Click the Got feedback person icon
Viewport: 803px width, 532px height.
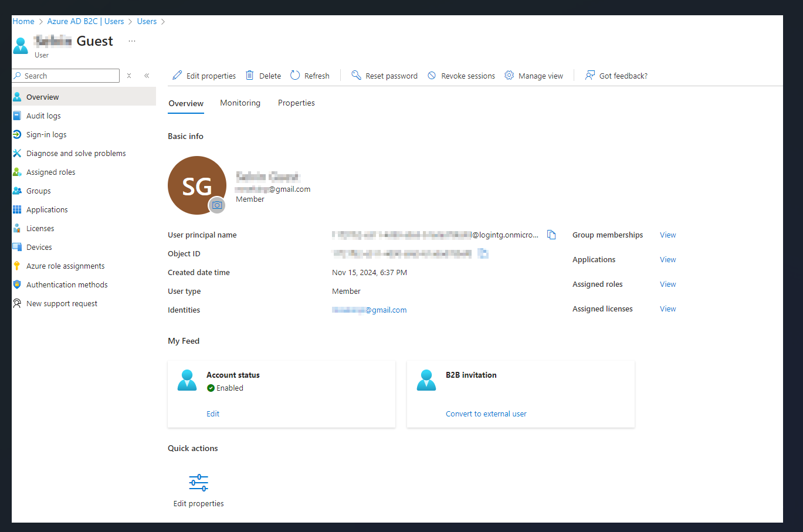coord(590,75)
